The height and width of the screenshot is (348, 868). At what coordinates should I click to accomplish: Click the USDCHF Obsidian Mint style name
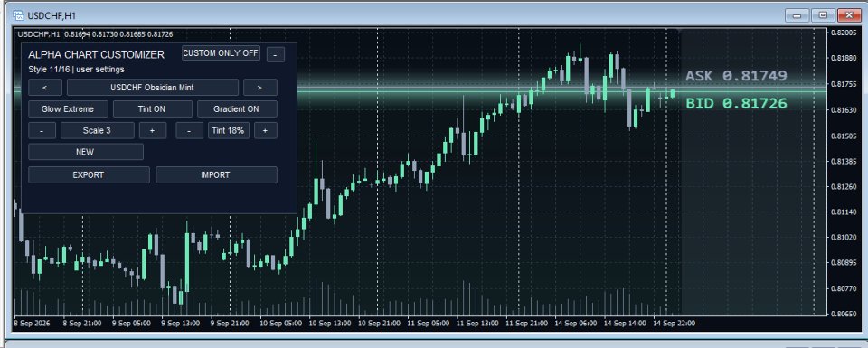point(152,88)
